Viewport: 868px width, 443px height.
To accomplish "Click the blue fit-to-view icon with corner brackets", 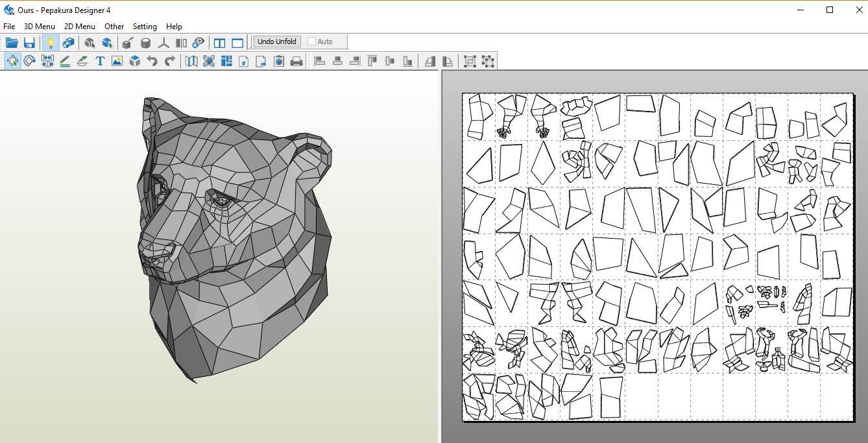I will point(209,61).
